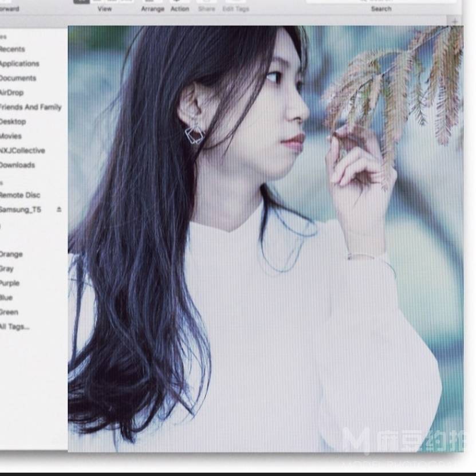476x476 pixels.
Task: Open the Action menu in the toolbar
Action: click(179, 2)
